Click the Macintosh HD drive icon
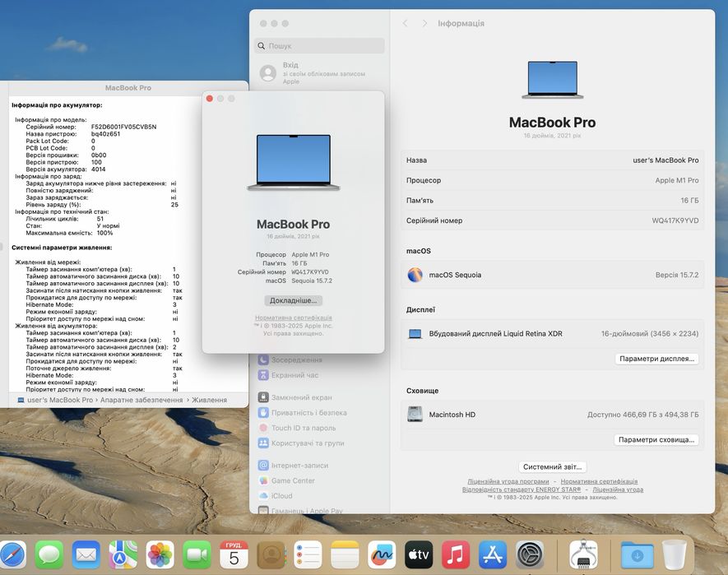Screen dimensions: 728x575 [x=415, y=415]
